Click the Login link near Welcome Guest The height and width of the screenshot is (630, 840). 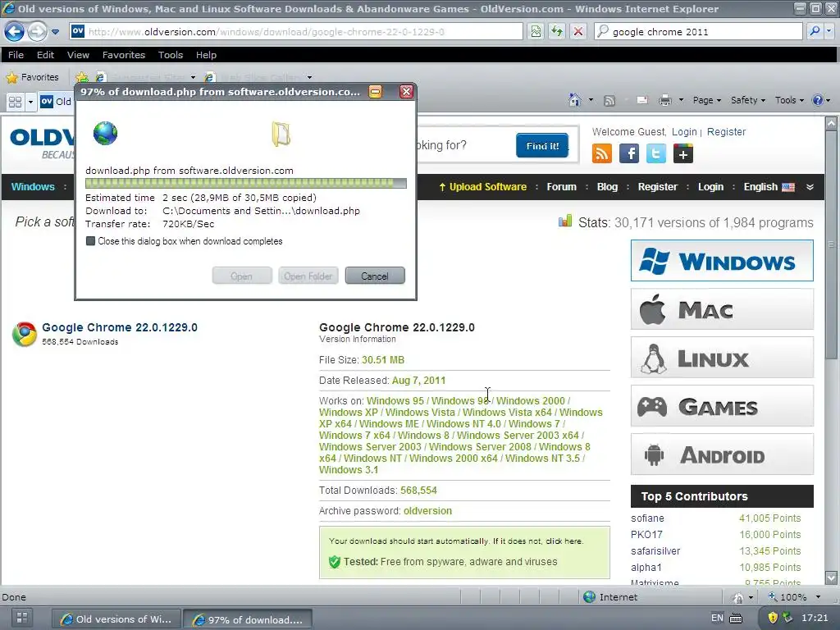(x=684, y=132)
